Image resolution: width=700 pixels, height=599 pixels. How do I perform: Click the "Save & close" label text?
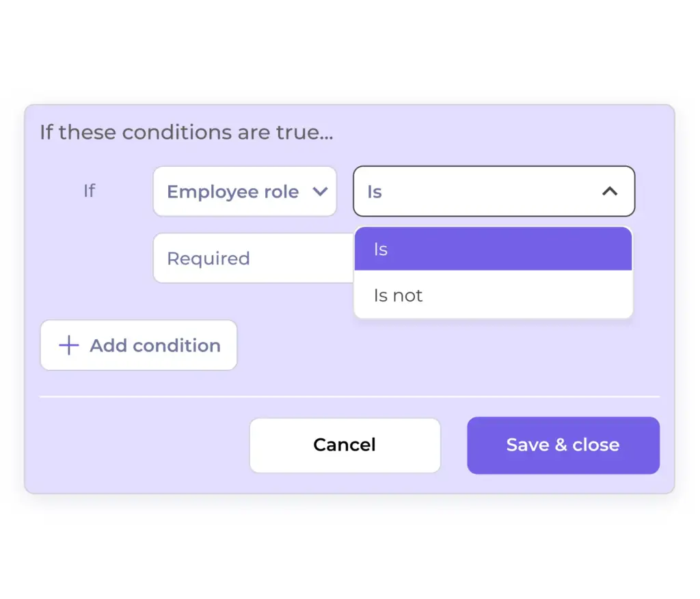coord(563,445)
